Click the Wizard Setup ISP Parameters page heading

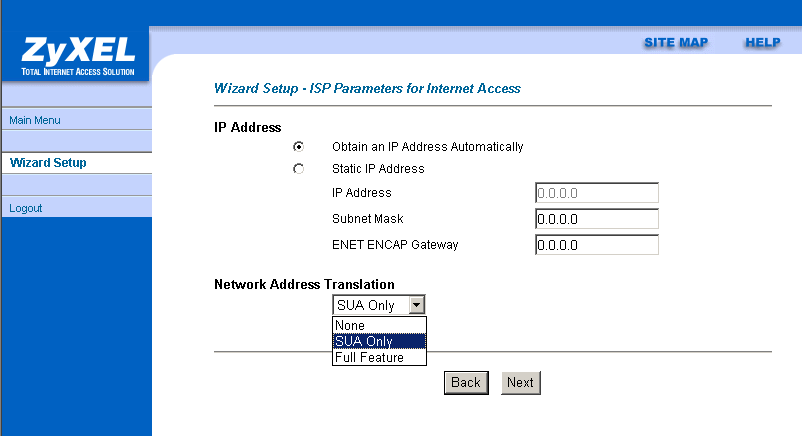(x=367, y=88)
